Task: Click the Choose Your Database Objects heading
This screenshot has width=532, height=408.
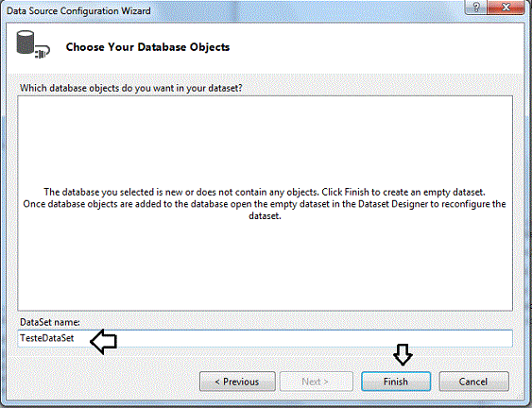Action: (147, 47)
